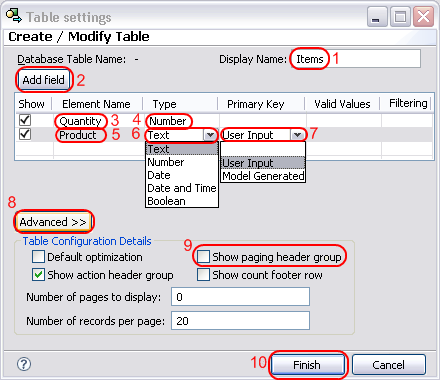
Task: Click in the Display Name field
Action: tap(356, 59)
